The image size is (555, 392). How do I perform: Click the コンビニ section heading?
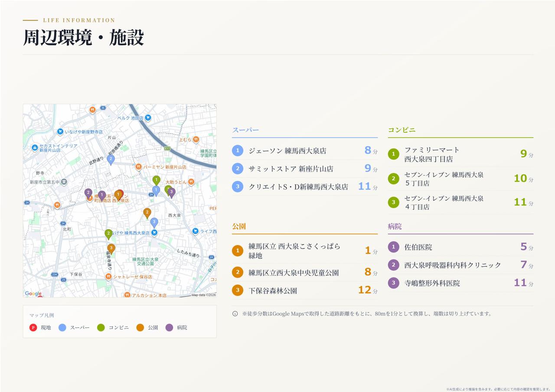tap(402, 130)
